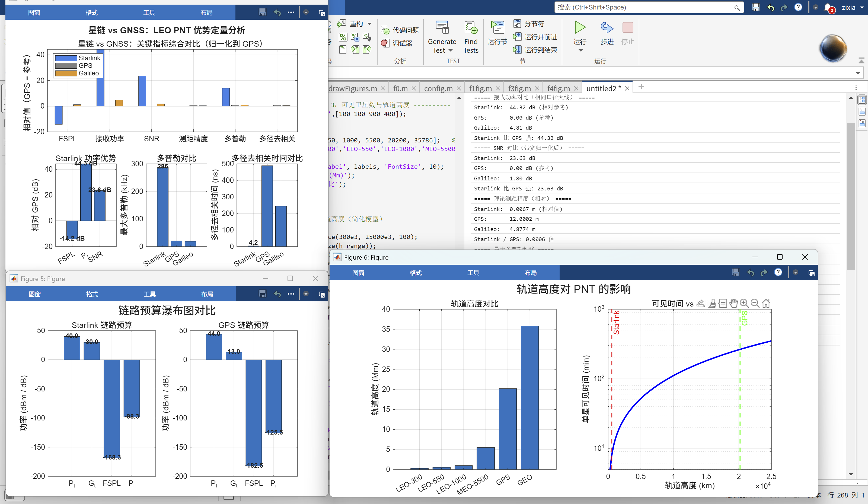Click the zoom in icon on Figure 6 axes

click(x=744, y=303)
